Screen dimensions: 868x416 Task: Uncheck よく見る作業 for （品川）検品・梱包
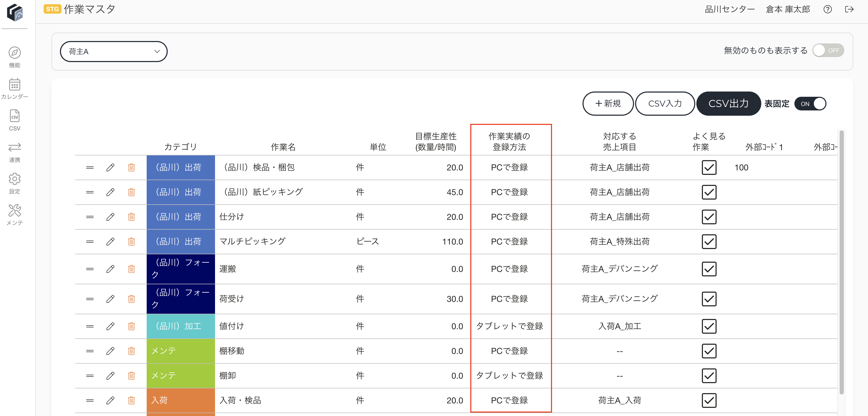click(709, 167)
